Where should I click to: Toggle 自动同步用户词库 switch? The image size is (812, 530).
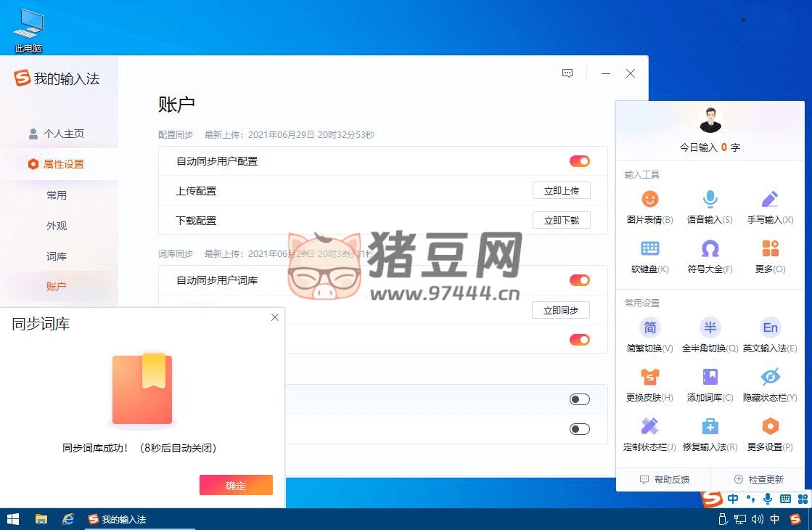[x=580, y=280]
